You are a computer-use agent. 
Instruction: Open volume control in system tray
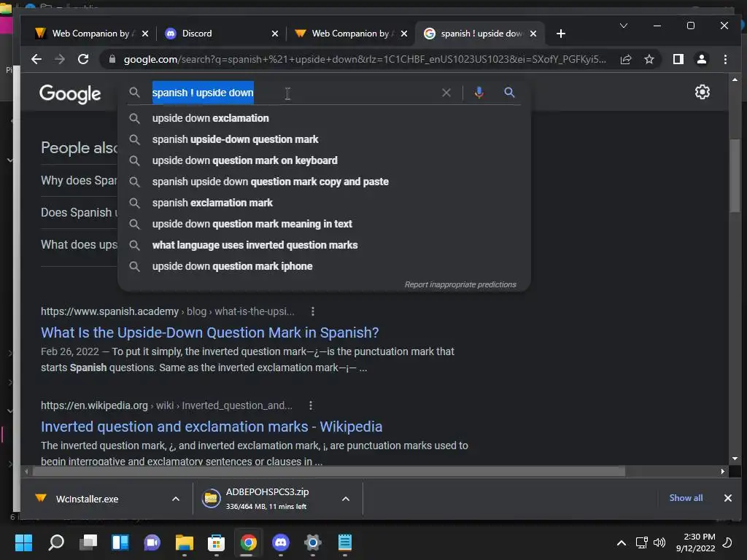tap(659, 542)
